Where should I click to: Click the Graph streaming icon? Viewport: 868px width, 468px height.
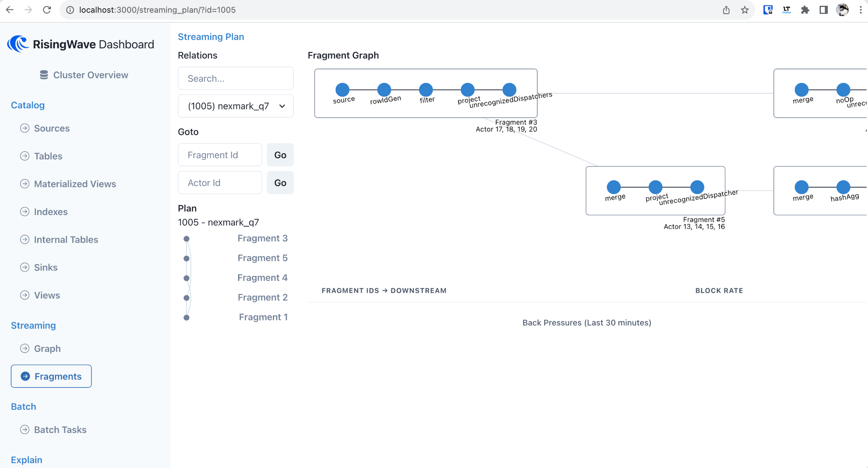[25, 348]
